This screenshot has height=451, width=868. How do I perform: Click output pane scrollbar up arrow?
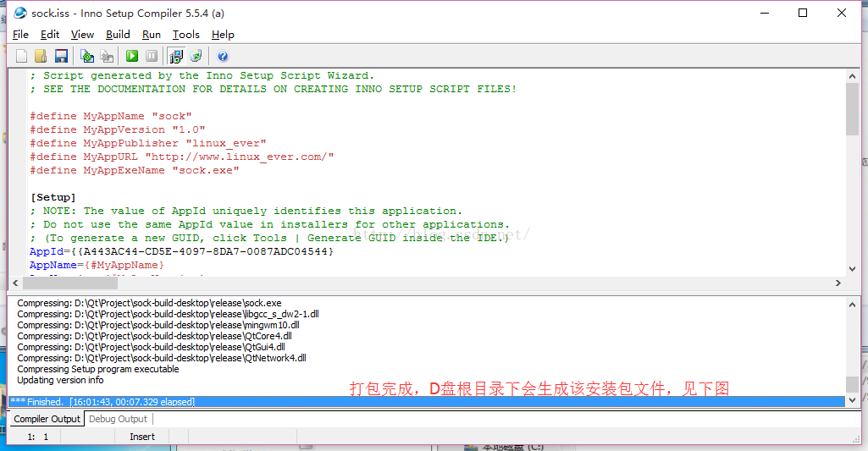coord(852,305)
